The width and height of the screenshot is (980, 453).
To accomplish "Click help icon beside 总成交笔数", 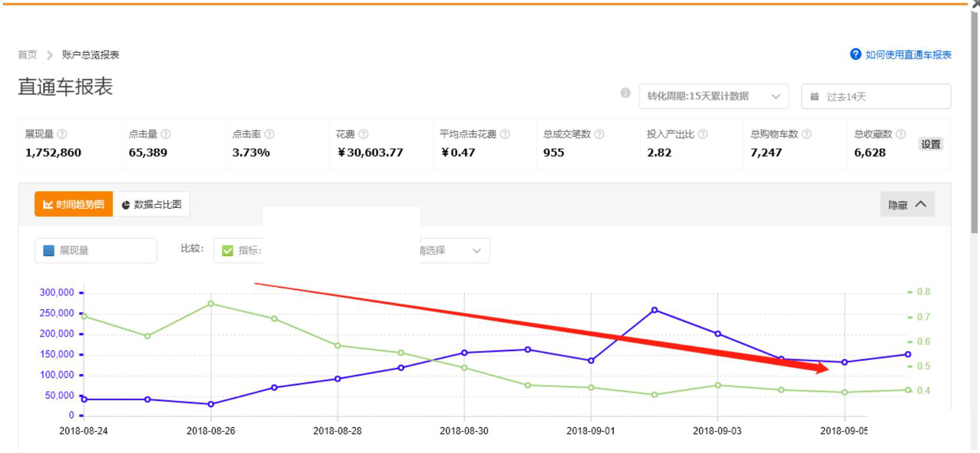I will pyautogui.click(x=599, y=134).
